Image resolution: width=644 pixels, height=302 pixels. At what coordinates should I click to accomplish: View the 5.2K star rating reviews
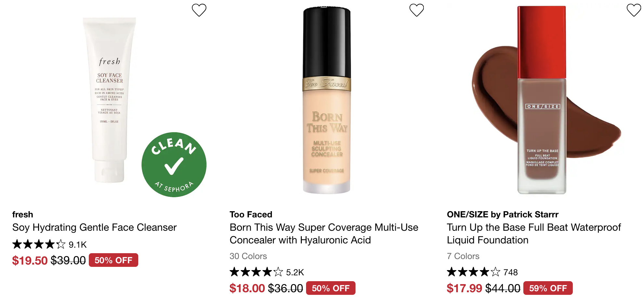(267, 272)
